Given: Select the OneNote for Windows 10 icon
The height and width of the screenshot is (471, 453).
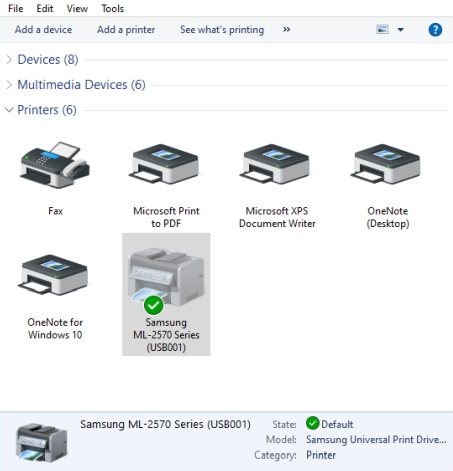Looking at the screenshot, I should [x=54, y=275].
